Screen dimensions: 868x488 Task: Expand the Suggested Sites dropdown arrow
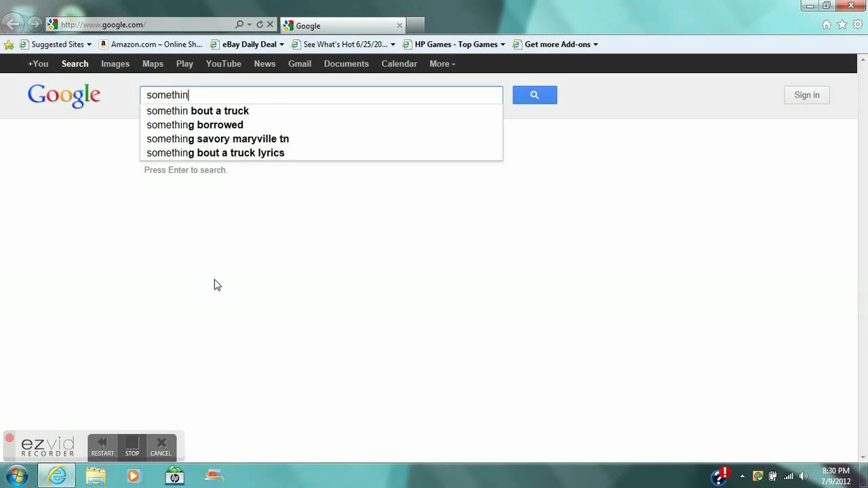point(89,45)
